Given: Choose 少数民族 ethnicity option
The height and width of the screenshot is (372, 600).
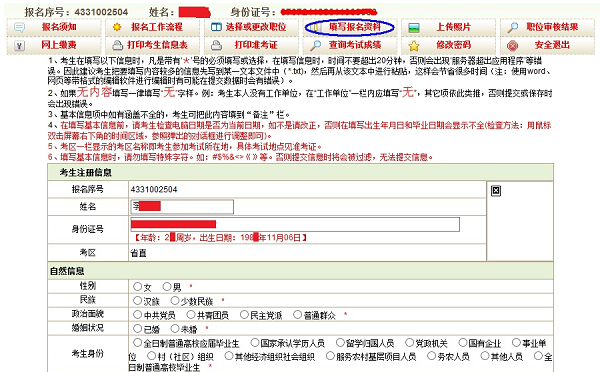Looking at the screenshot, I should pos(175,301).
